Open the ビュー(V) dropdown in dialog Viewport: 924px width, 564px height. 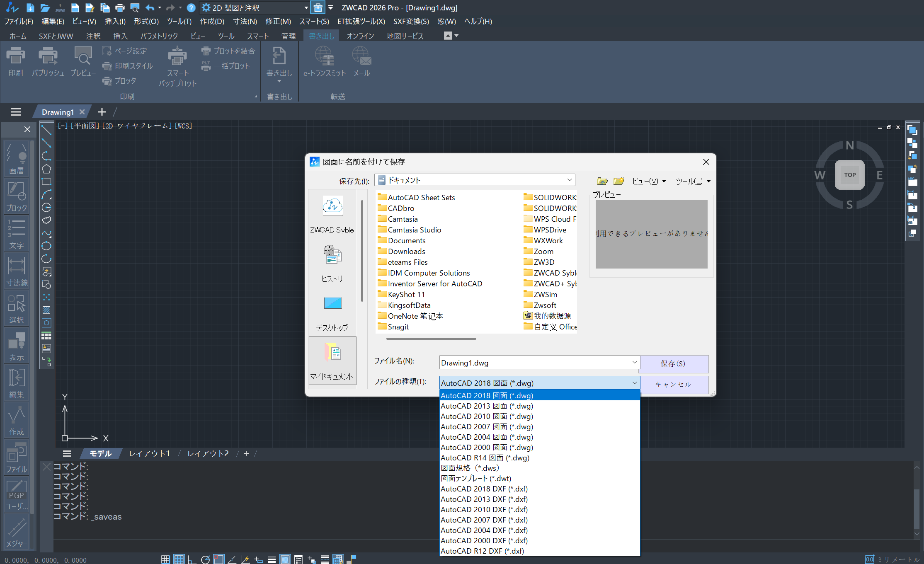(x=649, y=181)
